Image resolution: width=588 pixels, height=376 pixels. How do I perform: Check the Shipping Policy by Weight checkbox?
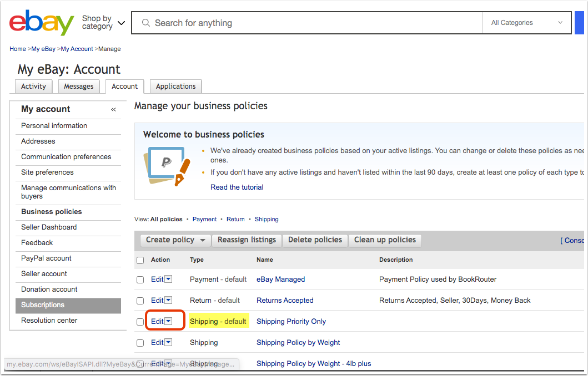pyautogui.click(x=140, y=343)
